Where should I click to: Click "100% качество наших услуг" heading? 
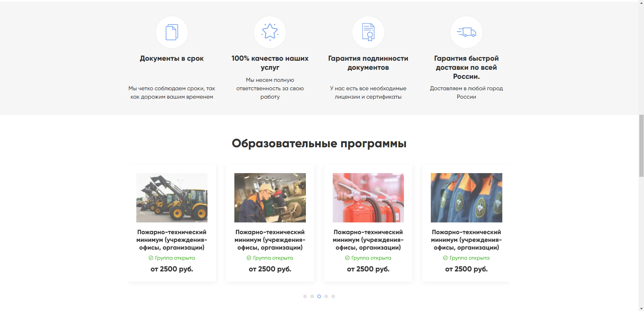(x=270, y=63)
